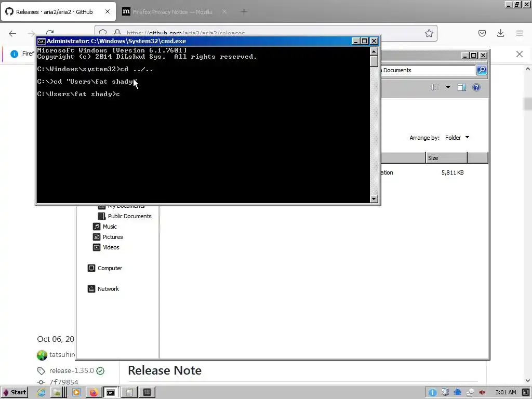
Task: Click the cmd title bar text
Action: [x=116, y=41]
